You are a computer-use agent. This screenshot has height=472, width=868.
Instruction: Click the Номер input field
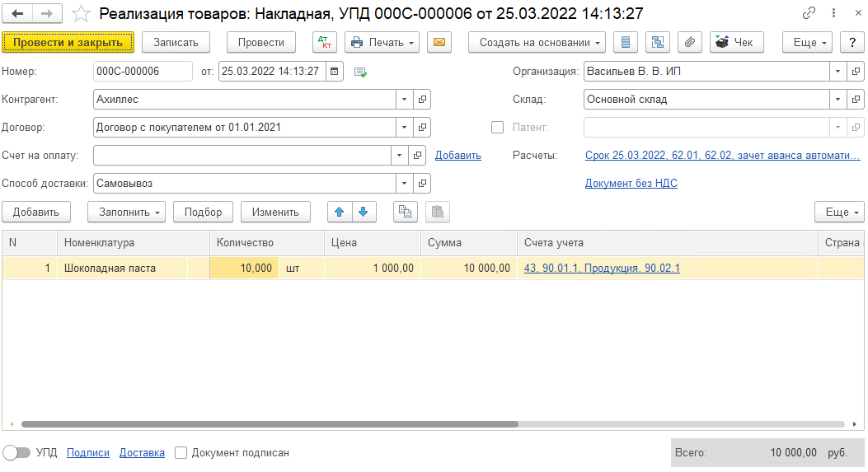pos(143,72)
